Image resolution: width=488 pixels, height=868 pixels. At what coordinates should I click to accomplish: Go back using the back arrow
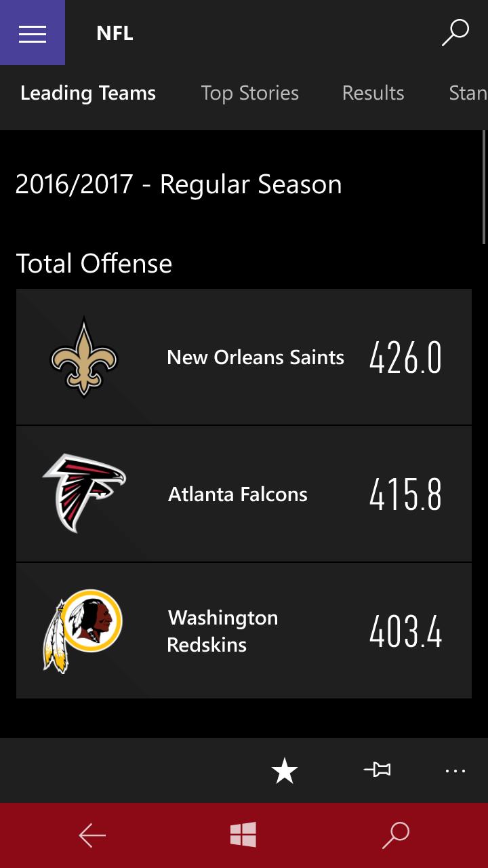point(92,835)
